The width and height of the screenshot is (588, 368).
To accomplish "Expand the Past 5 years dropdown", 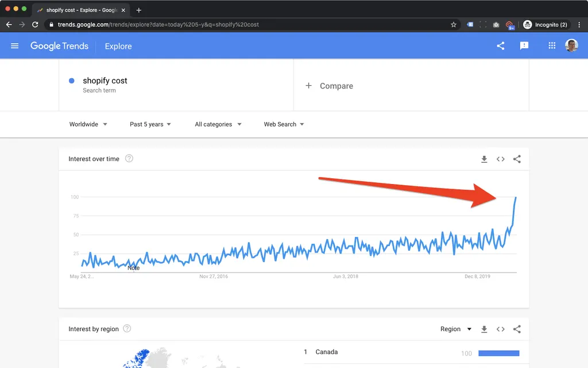I will 150,124.
